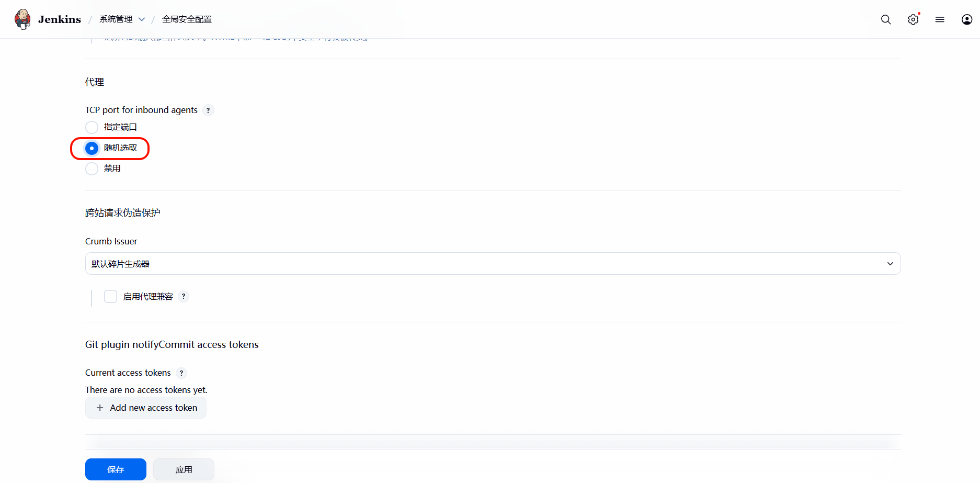
Task: Open 默认碎片生成器 selector chevron
Action: coord(890,263)
